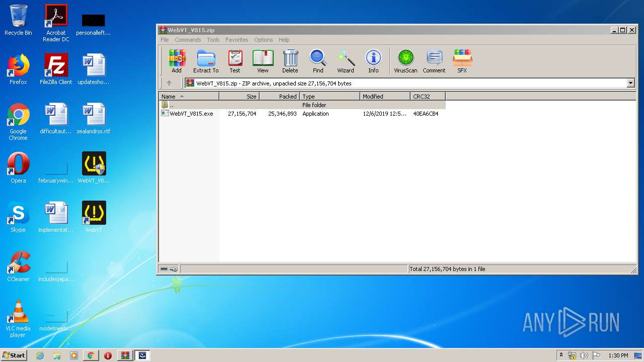The width and height of the screenshot is (644, 362).
Task: Sort by the Modified column header
Action: coord(385,97)
